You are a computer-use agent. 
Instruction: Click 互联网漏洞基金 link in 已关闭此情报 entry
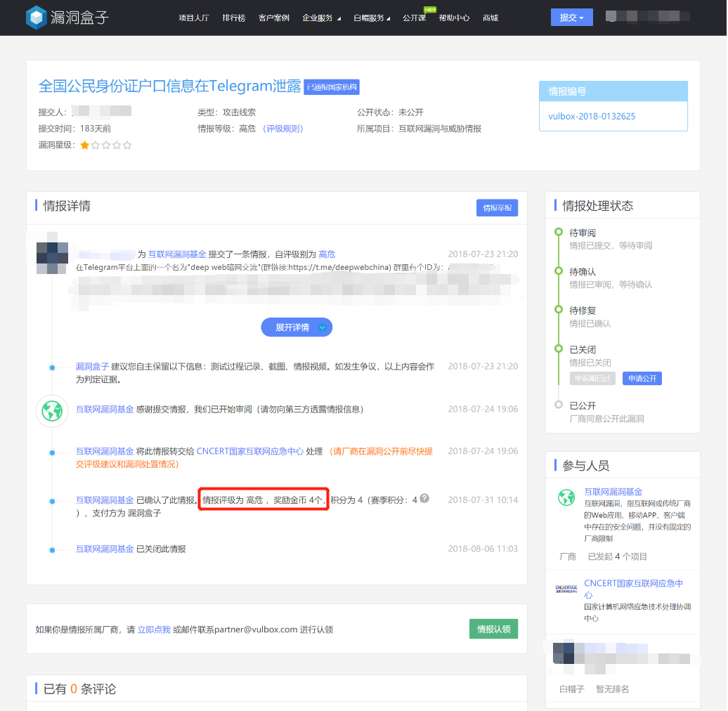coord(105,549)
